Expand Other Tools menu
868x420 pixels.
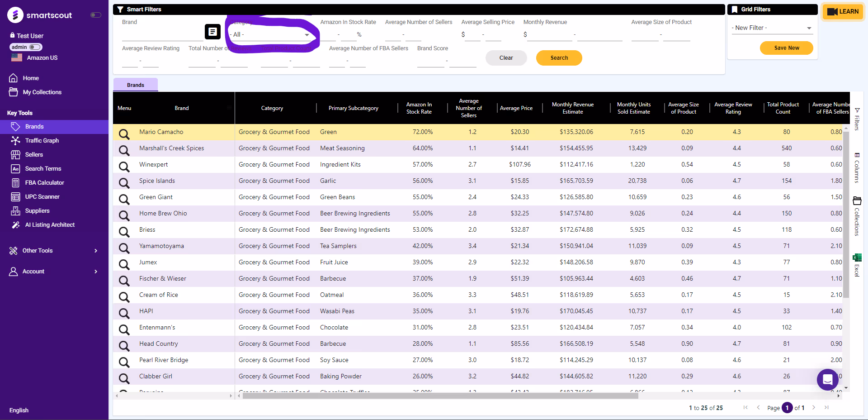click(54, 251)
